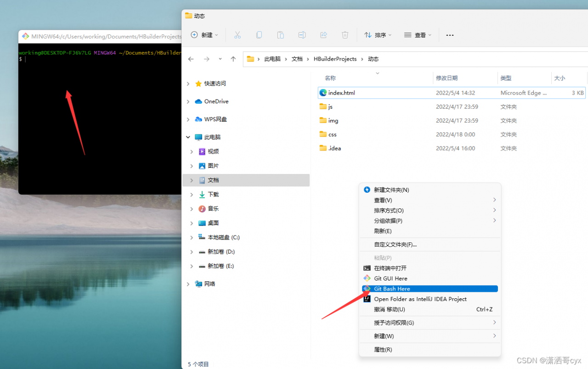The width and height of the screenshot is (588, 369).
Task: Collapse the 此电脑 tree node
Action: pyautogui.click(x=188, y=137)
